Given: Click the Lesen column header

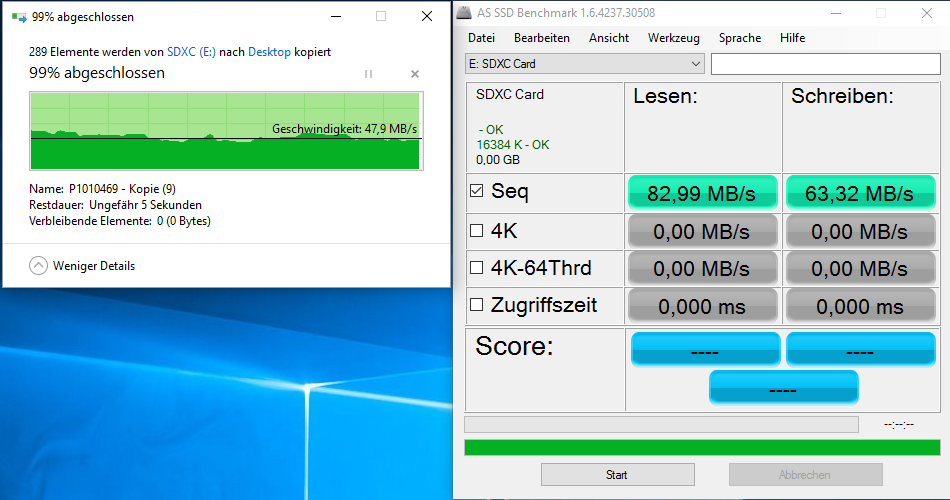Looking at the screenshot, I should coord(665,96).
